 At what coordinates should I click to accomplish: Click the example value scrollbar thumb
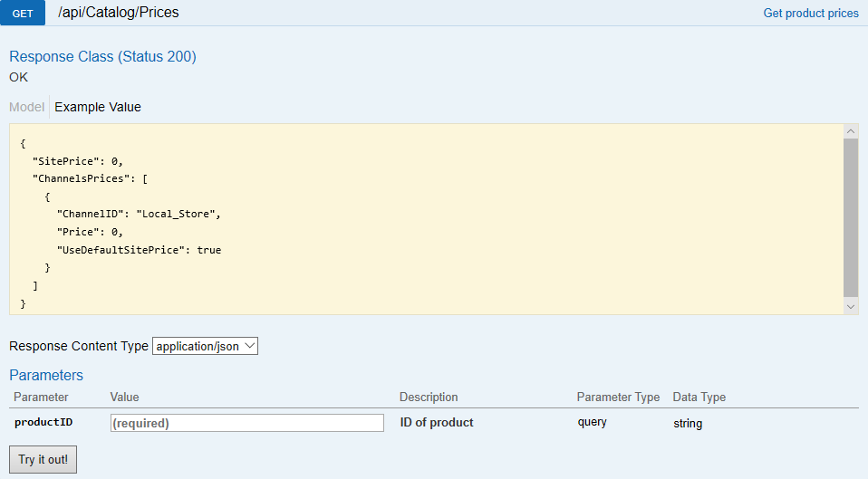point(851,217)
